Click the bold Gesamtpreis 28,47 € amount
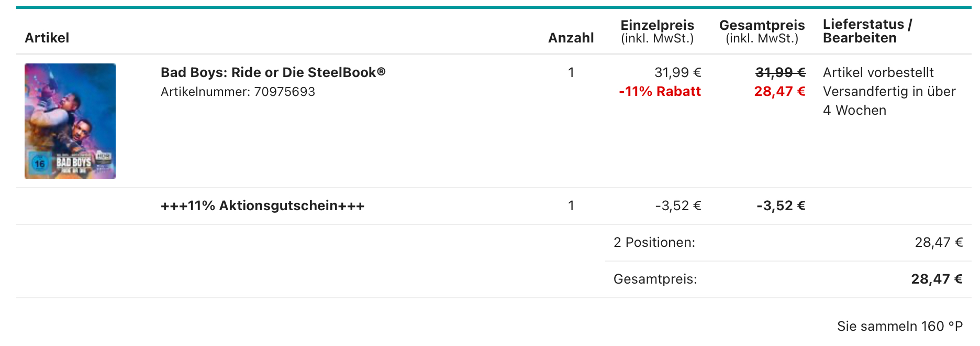The width and height of the screenshot is (980, 346). click(937, 279)
